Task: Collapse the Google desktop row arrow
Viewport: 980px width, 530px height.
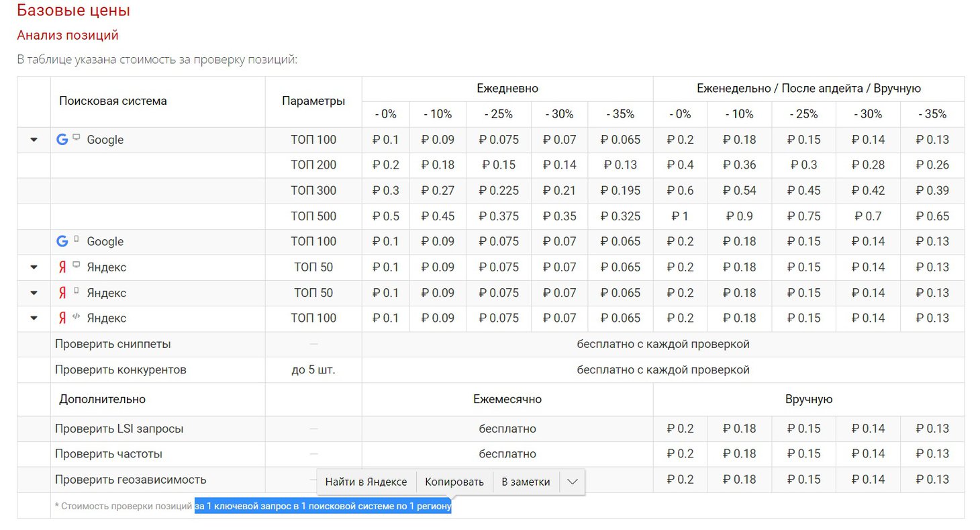Action: (34, 140)
